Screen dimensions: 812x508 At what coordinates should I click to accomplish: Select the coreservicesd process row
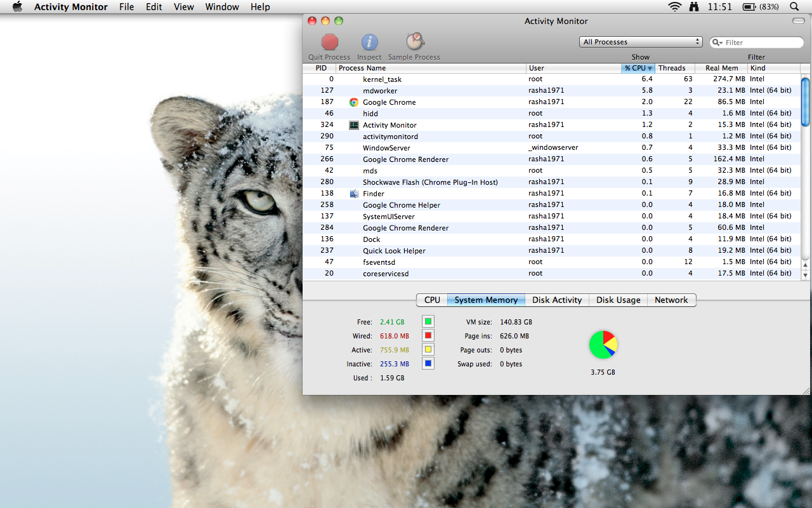pyautogui.click(x=551, y=274)
